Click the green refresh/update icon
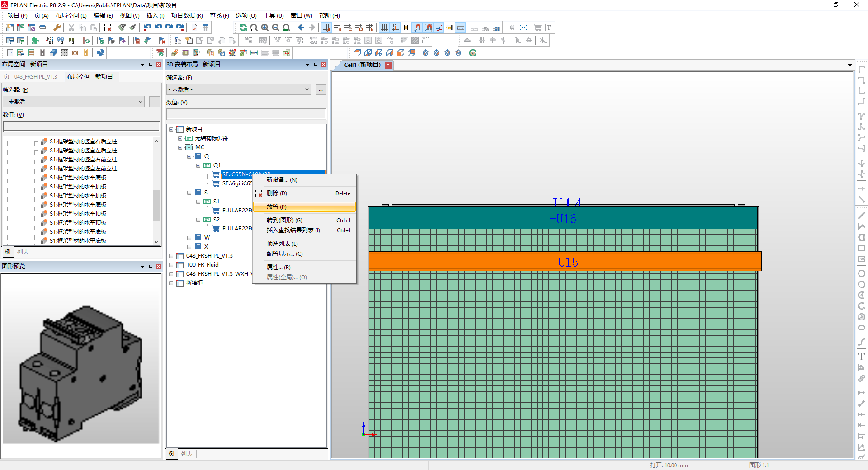This screenshot has height=470, width=868. 473,53
